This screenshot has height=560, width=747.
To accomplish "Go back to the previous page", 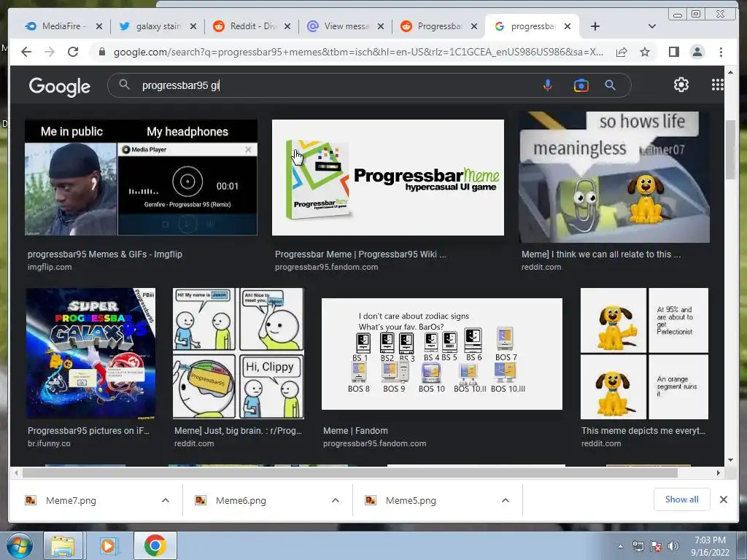I will (x=26, y=52).
